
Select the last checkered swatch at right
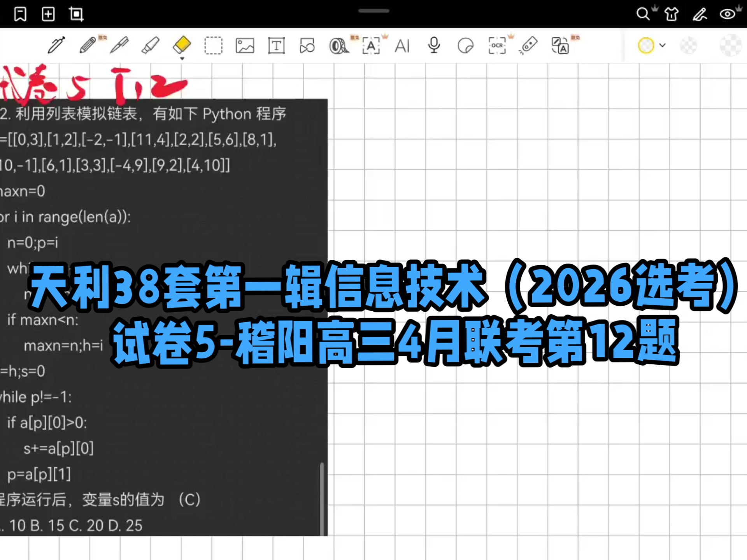click(731, 45)
